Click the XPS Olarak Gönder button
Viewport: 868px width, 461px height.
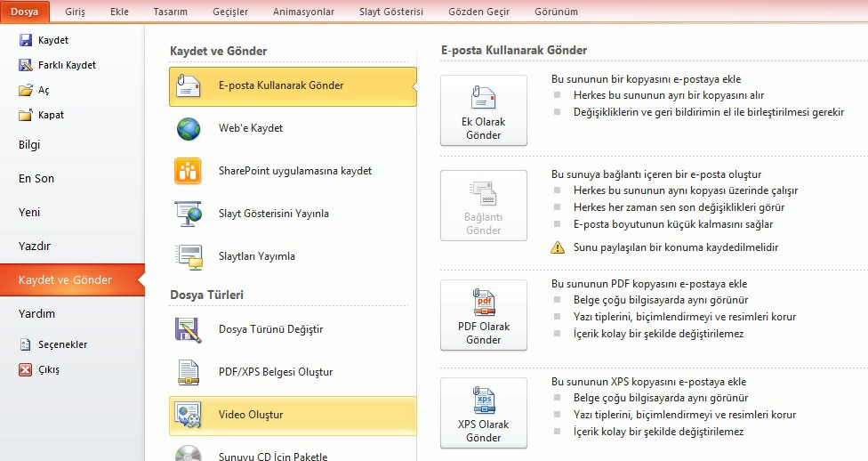(483, 413)
